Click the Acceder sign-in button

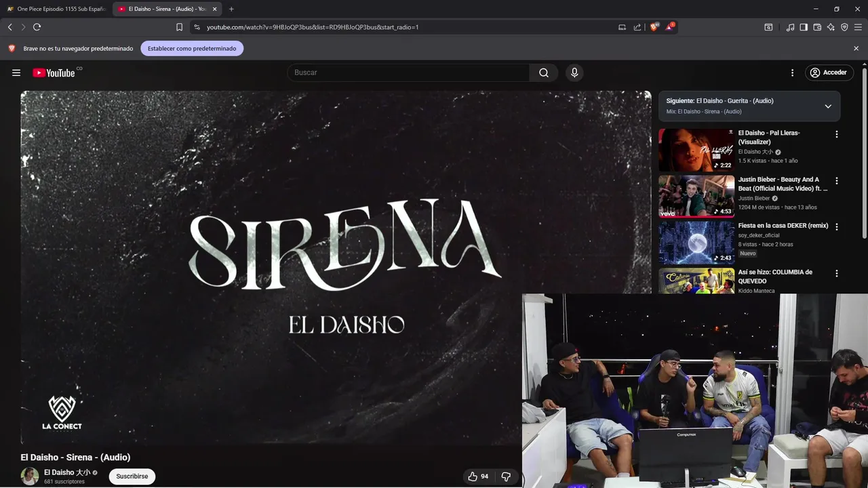tap(829, 73)
